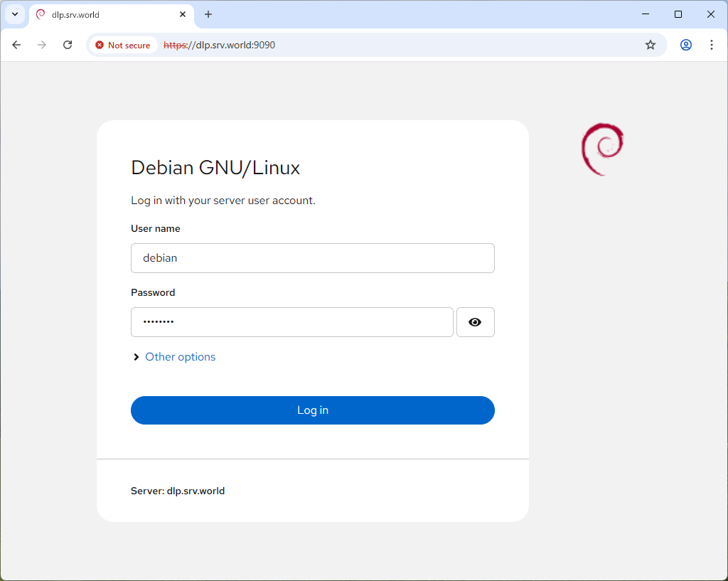Bookmark this page with the star icon

pos(650,45)
